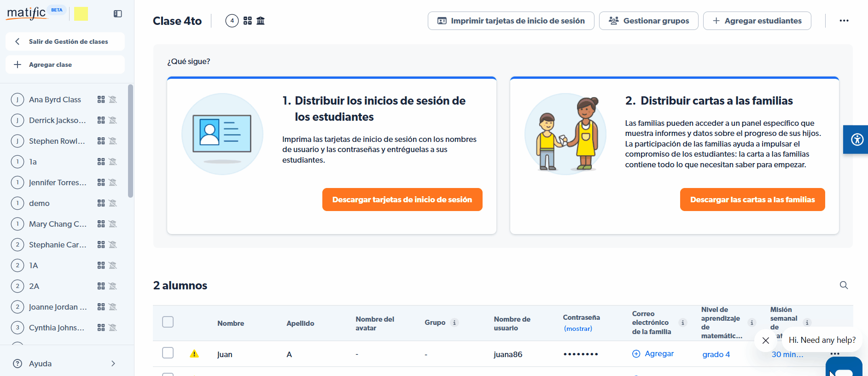Dismiss the Need any help chat bubble

[765, 341]
